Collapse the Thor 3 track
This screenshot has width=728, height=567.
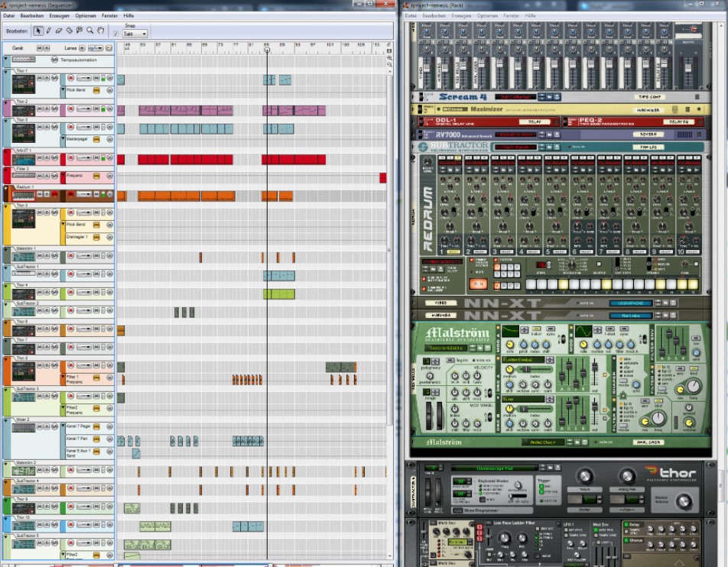tap(6, 206)
